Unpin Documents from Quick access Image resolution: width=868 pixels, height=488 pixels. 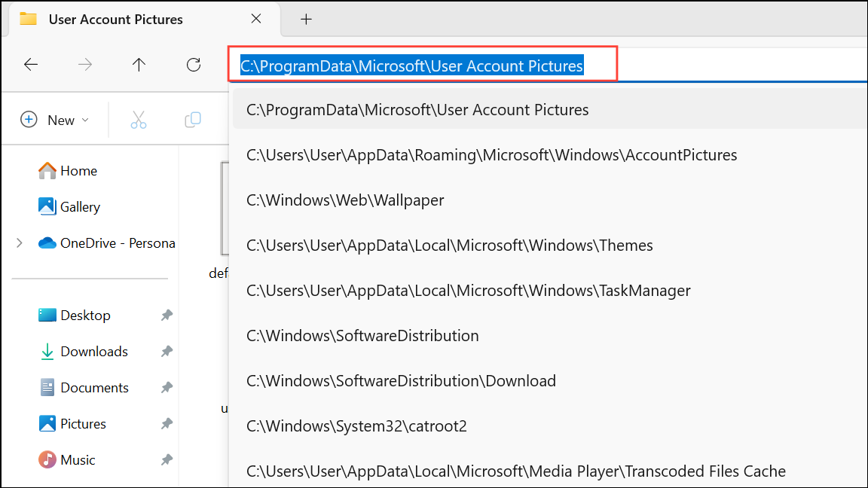pyautogui.click(x=167, y=387)
